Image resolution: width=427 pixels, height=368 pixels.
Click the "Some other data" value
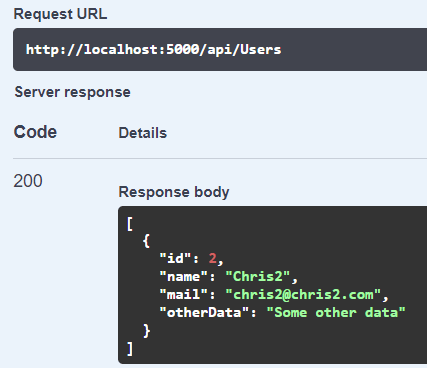336,312
